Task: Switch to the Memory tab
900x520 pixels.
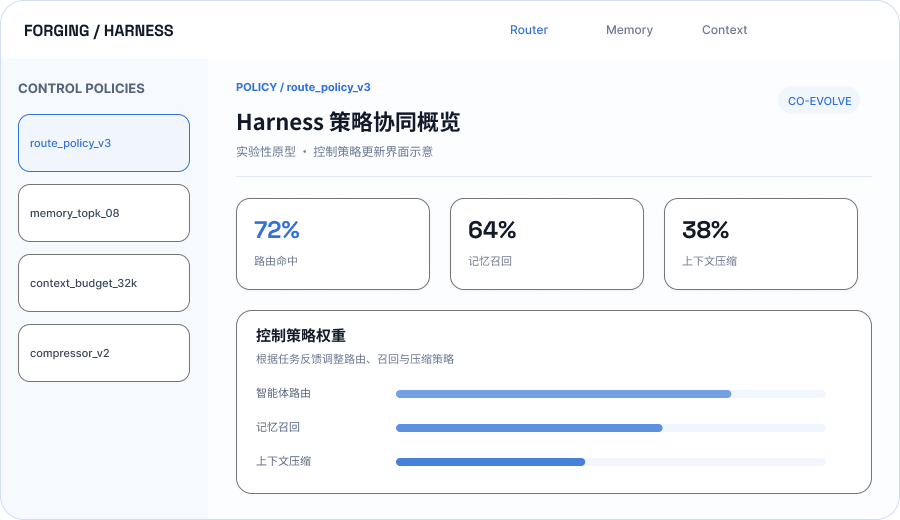Action: [629, 30]
